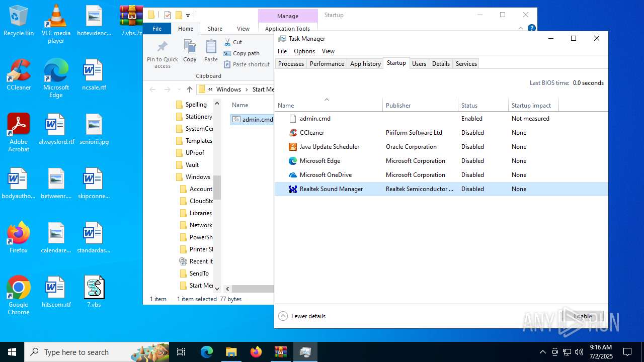This screenshot has width=644, height=362.
Task: Open the Details tab
Action: 441,64
